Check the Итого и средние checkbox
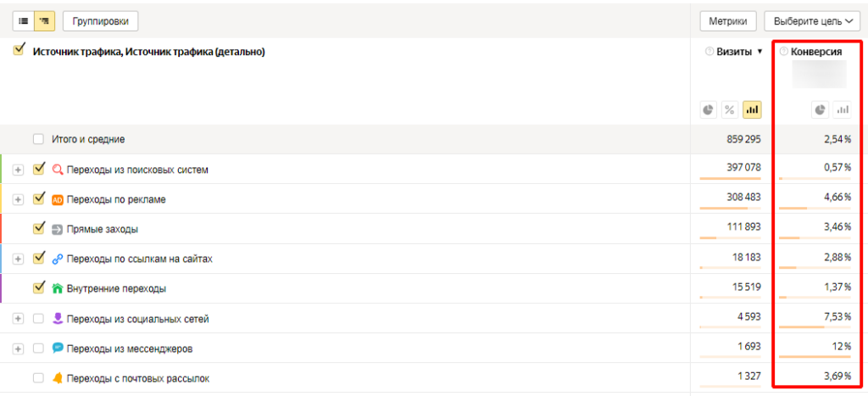 click(x=38, y=139)
